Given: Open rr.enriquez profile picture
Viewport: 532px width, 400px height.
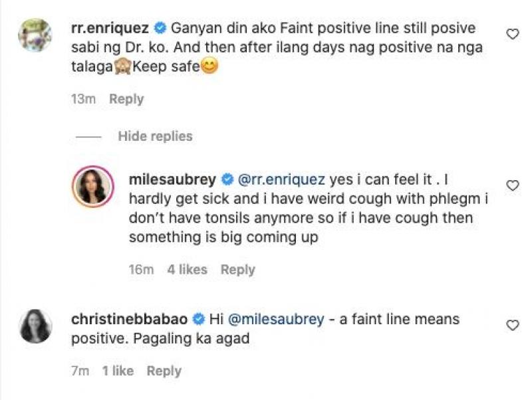Looking at the screenshot, I should click(35, 35).
